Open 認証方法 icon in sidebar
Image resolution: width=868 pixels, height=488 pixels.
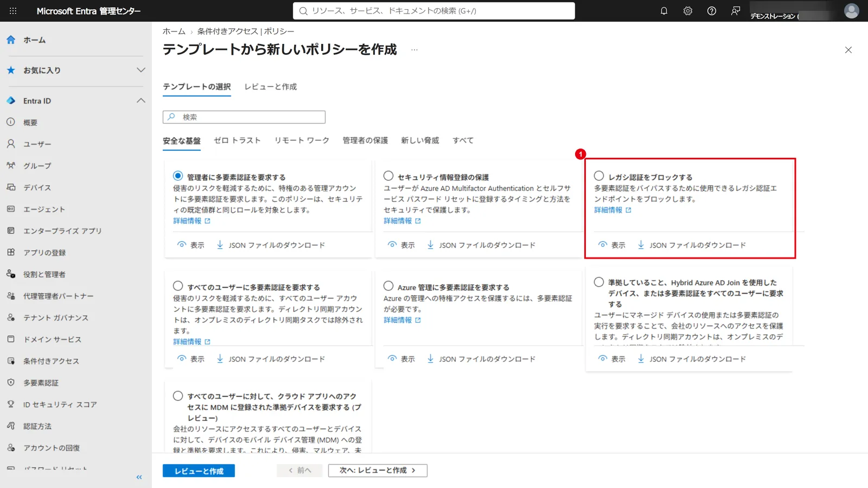pos(11,426)
